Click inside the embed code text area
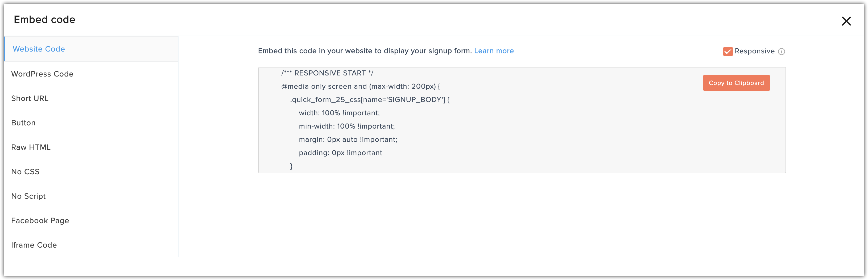 click(522, 120)
